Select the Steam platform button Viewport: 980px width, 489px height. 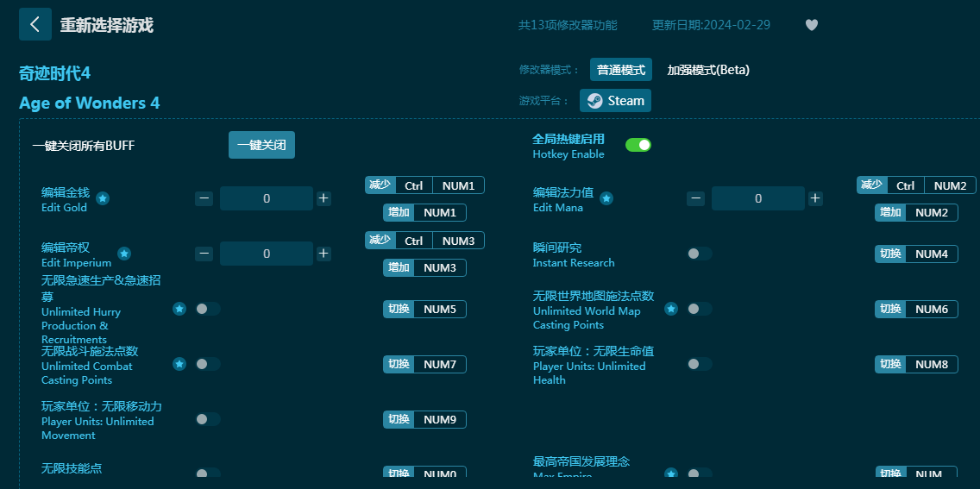(616, 101)
